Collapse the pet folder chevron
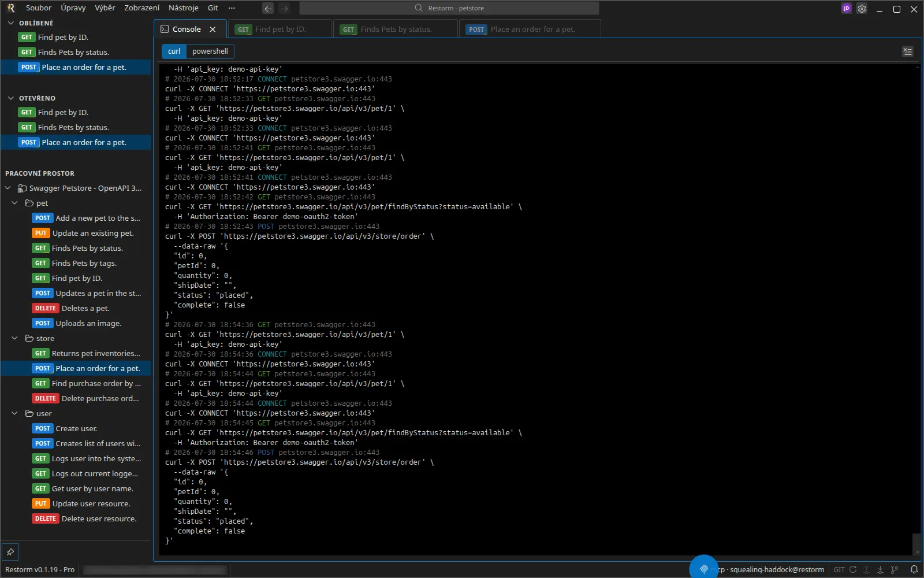The width and height of the screenshot is (924, 578). (x=15, y=203)
